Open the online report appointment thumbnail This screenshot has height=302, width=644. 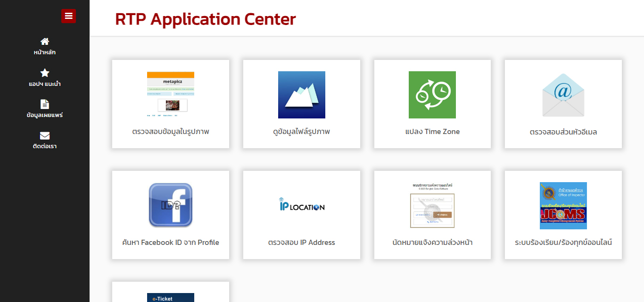(432, 205)
